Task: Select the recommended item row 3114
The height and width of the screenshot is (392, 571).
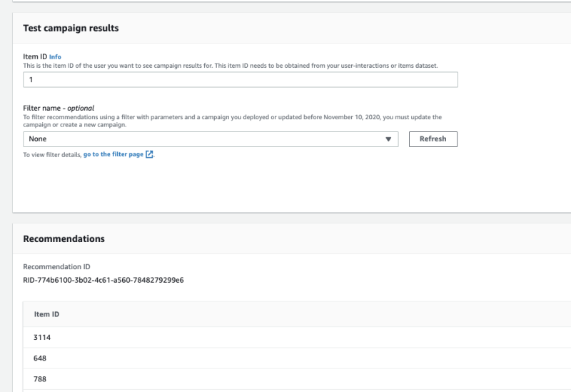Action: coord(42,337)
